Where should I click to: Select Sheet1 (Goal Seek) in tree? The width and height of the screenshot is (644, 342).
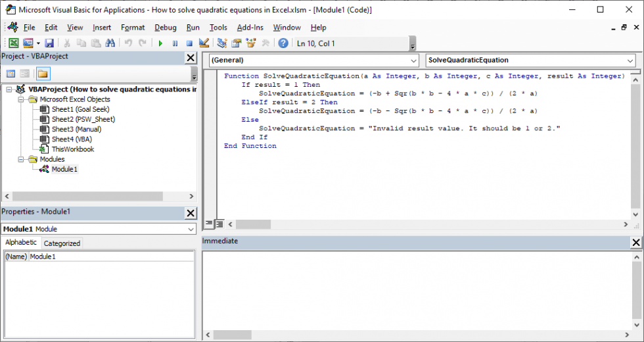pos(80,109)
